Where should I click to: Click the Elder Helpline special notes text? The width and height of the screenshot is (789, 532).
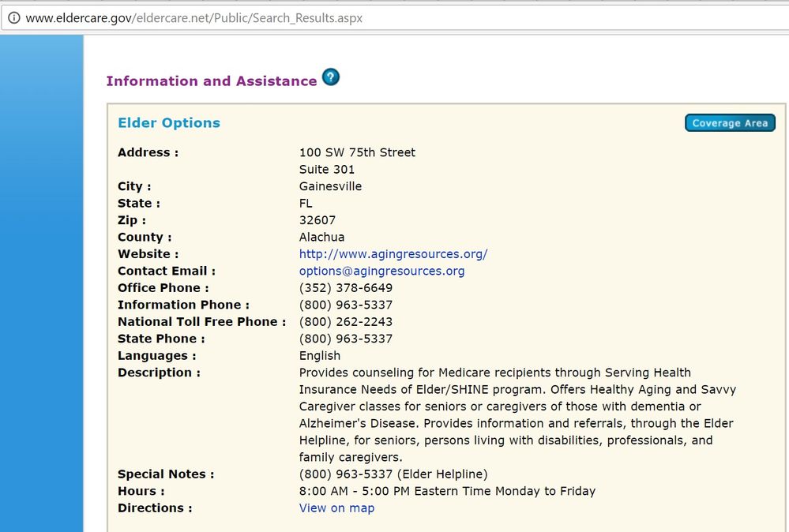pyautogui.click(x=393, y=474)
